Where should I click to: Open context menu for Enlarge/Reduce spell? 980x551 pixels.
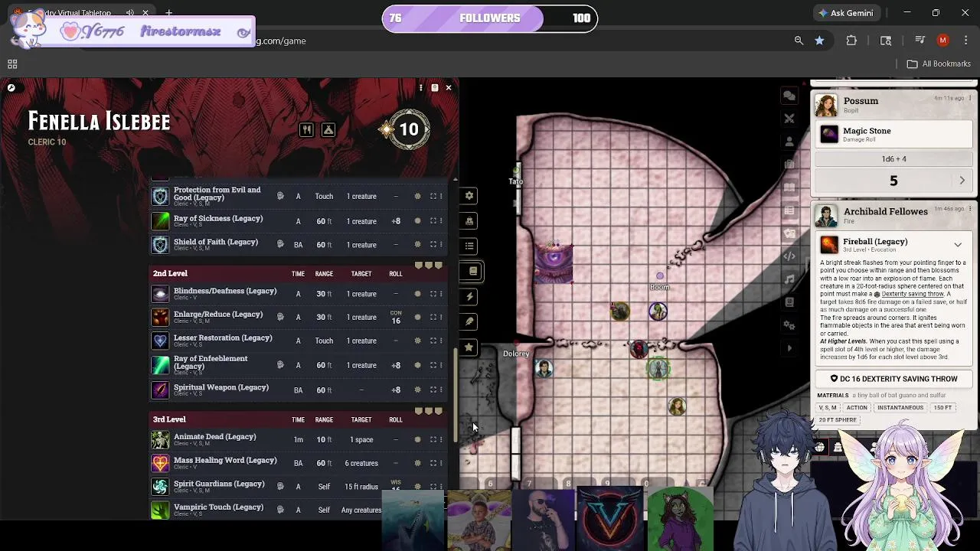tap(441, 317)
